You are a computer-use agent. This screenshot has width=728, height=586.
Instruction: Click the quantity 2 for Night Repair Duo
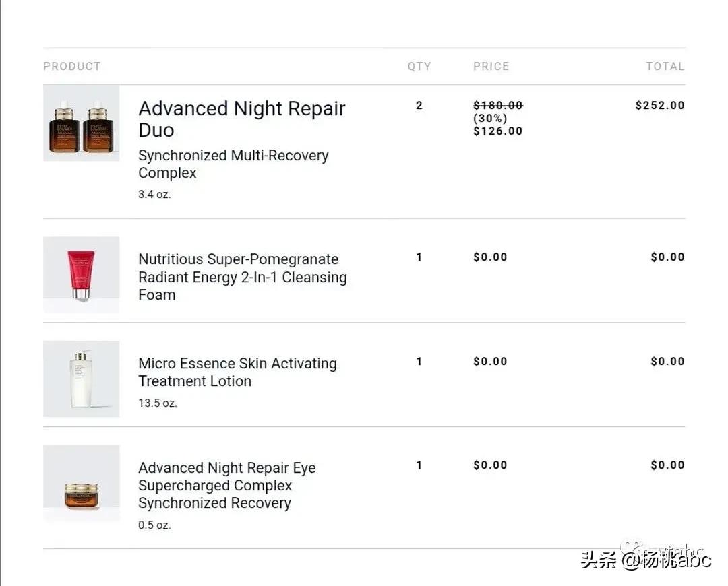(x=419, y=106)
